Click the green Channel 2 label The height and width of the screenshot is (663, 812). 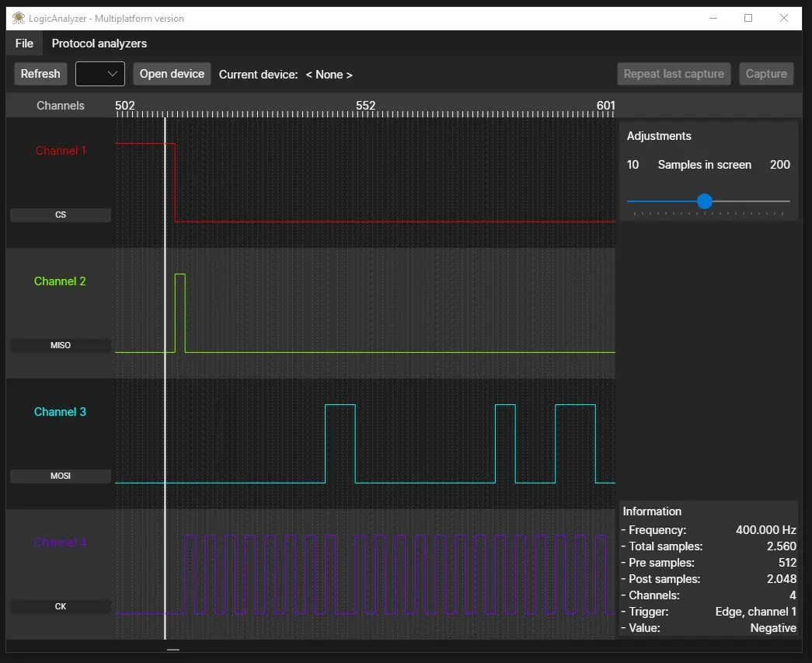[x=60, y=281]
